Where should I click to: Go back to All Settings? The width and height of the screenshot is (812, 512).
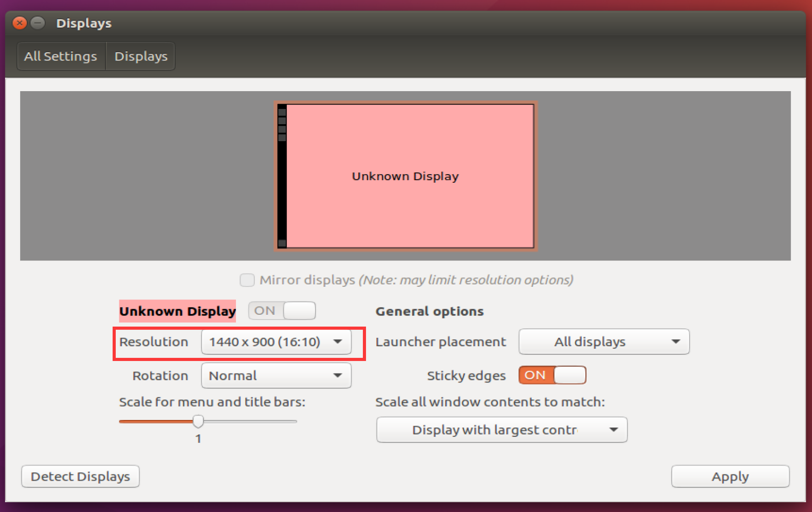tap(61, 56)
